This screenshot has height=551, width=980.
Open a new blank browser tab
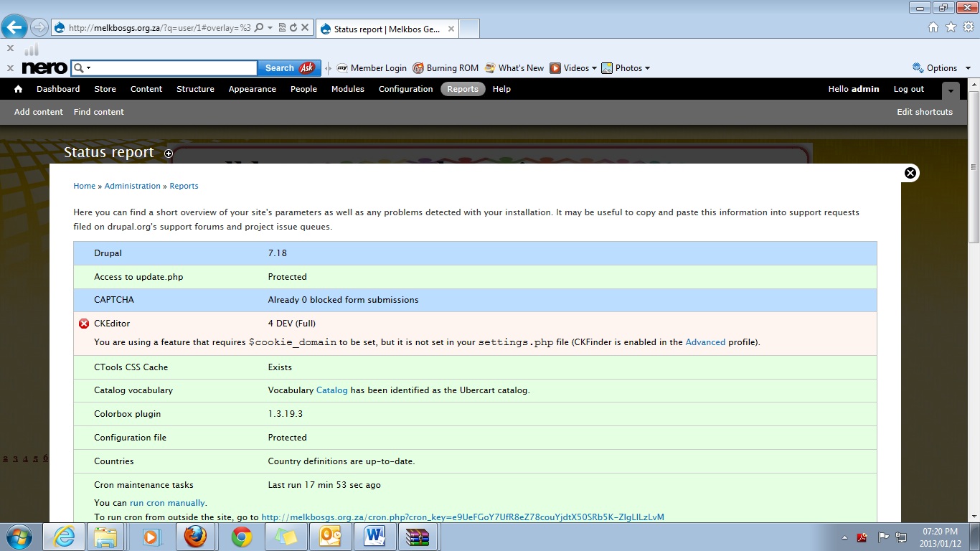pos(469,29)
